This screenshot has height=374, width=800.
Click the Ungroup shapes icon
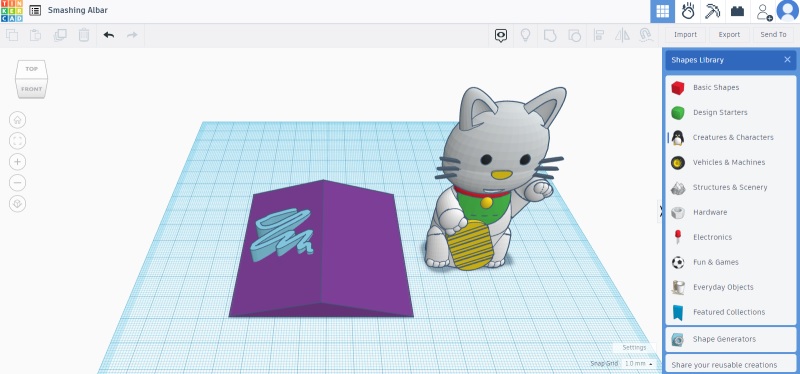(574, 35)
